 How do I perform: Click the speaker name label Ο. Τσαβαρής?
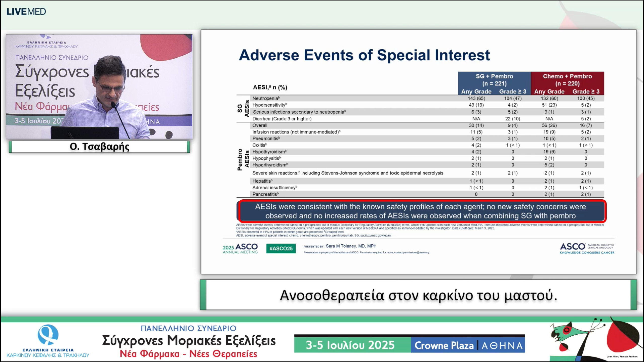point(99,147)
